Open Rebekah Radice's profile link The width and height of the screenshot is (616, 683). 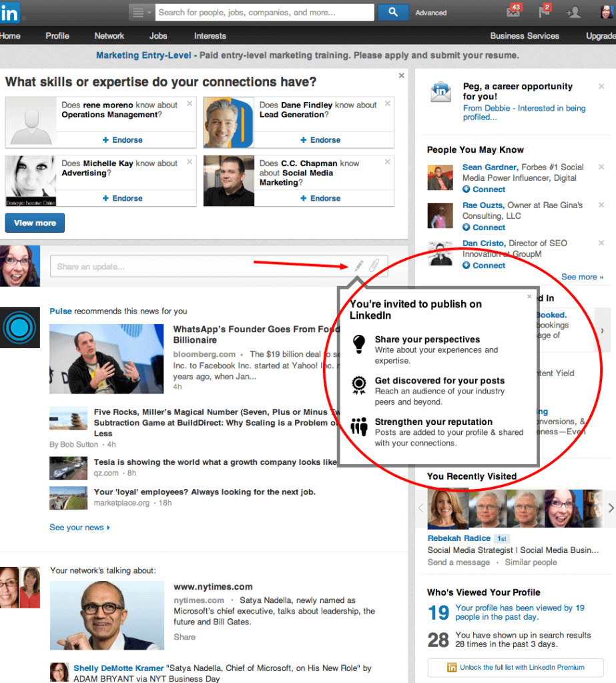458,538
